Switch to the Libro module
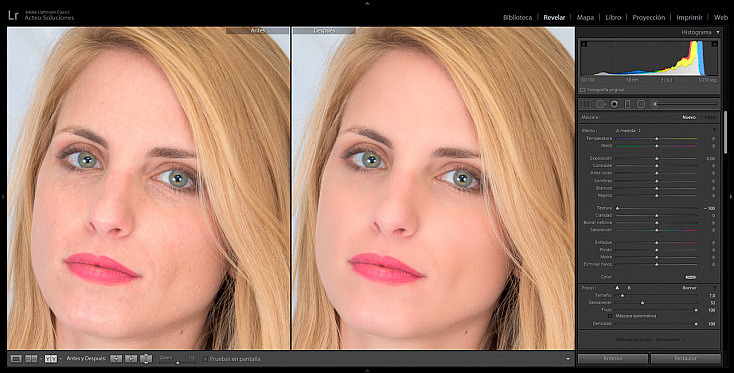Screen dimensions: 734x373 613,17
